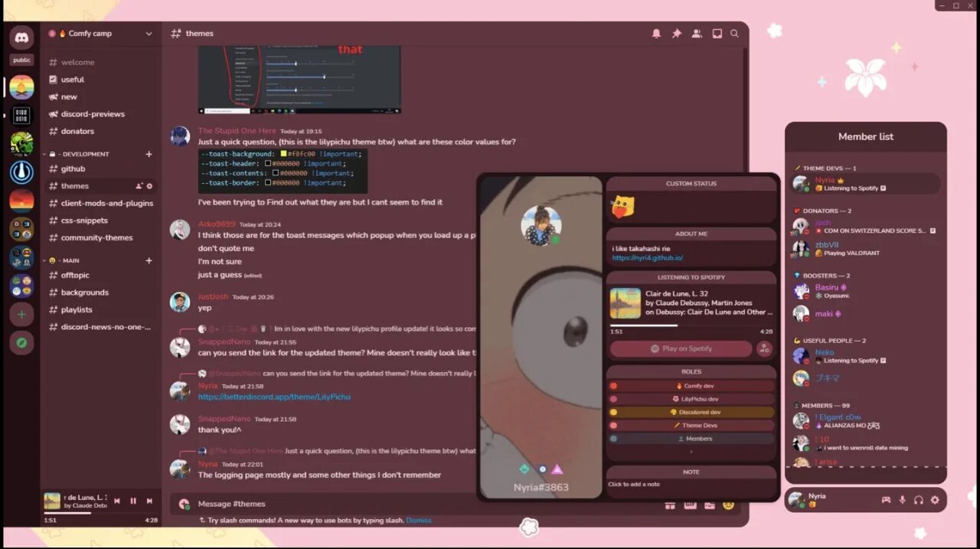This screenshot has width=980, height=549.
Task: Skip to previous track in mini player
Action: [117, 501]
